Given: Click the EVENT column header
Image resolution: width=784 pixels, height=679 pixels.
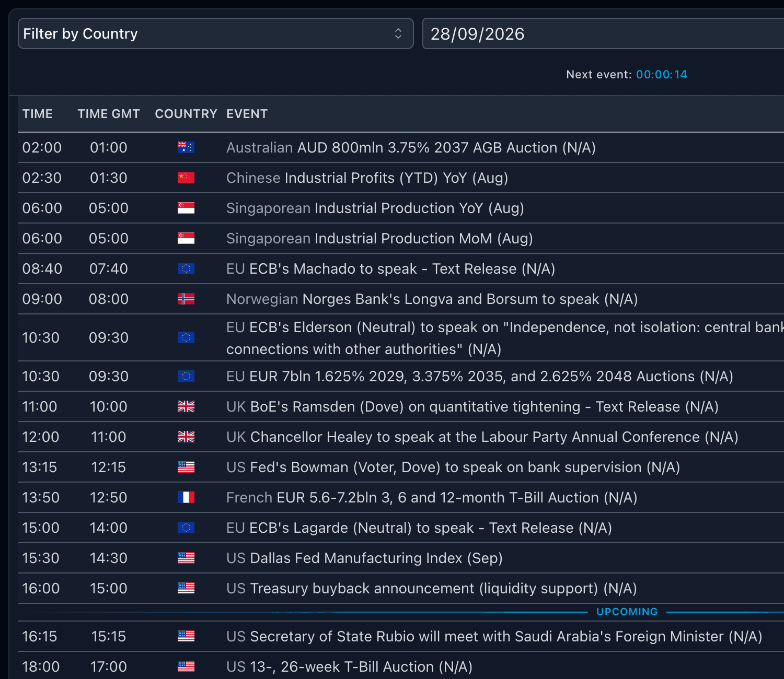Looking at the screenshot, I should [x=247, y=114].
